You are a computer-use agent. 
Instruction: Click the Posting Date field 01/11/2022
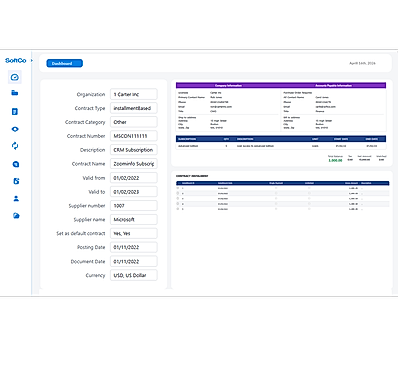coord(134,247)
